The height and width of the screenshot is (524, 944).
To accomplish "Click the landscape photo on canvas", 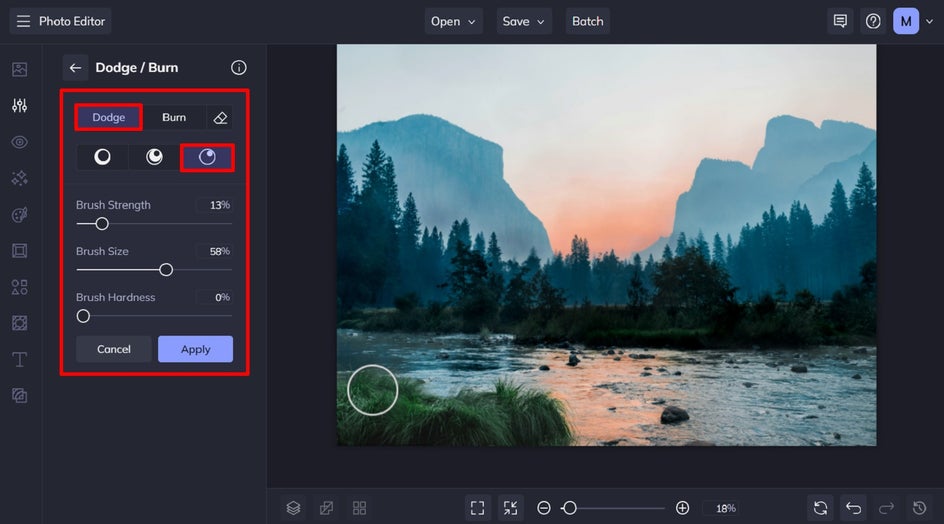I will [x=606, y=245].
